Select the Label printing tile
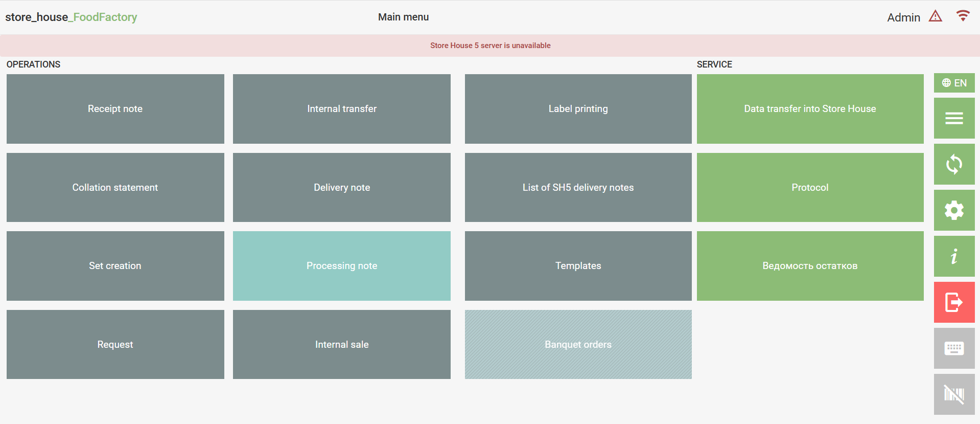The image size is (980, 424). pos(578,109)
